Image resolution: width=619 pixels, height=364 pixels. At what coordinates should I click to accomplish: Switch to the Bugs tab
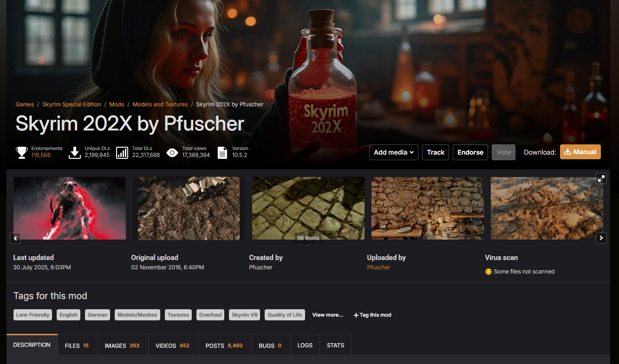coord(270,345)
